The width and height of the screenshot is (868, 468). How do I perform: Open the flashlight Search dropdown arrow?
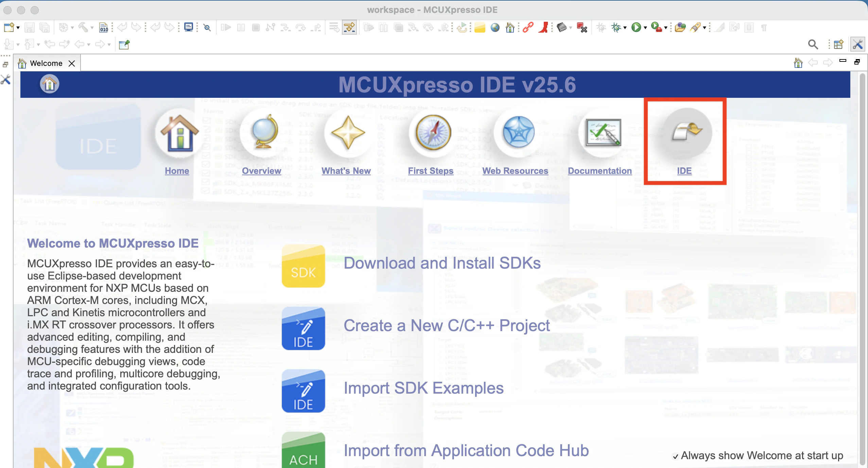point(705,28)
